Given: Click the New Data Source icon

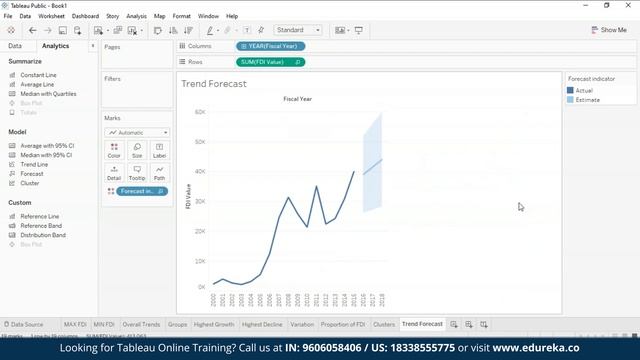Looking at the screenshot, I should coord(78,30).
